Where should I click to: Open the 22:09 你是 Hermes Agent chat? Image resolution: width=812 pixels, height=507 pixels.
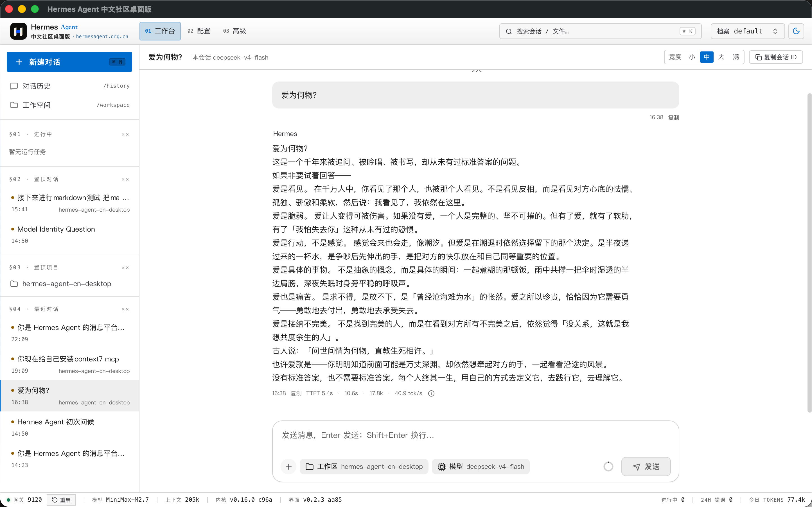69,333
